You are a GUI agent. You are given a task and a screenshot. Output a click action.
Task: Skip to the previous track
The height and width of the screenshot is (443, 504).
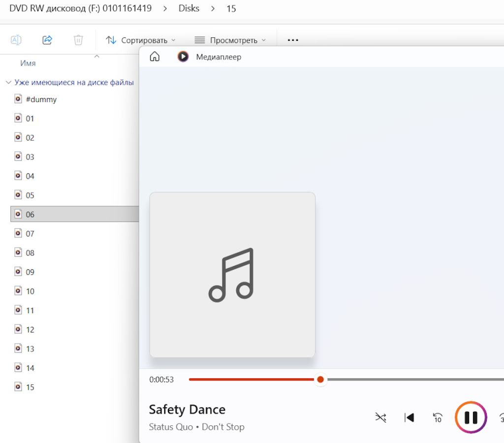point(409,417)
